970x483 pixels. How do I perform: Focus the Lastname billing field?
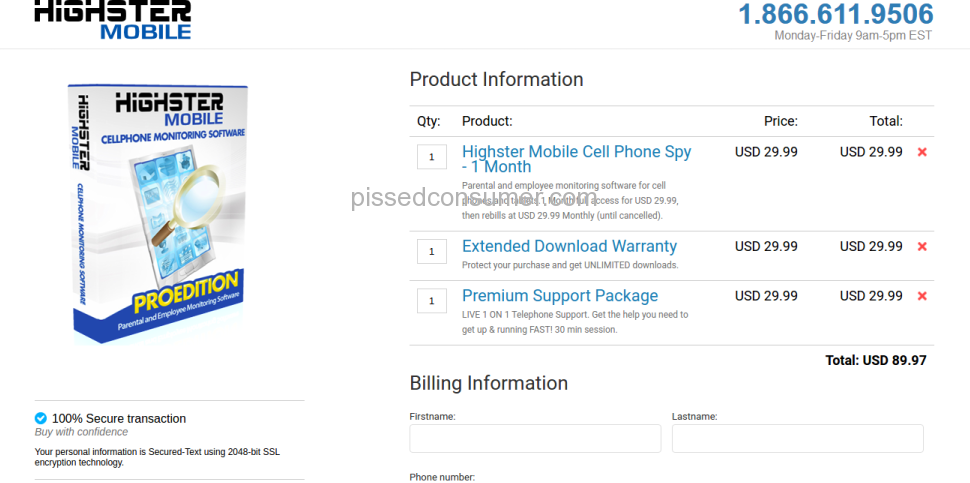tap(797, 438)
